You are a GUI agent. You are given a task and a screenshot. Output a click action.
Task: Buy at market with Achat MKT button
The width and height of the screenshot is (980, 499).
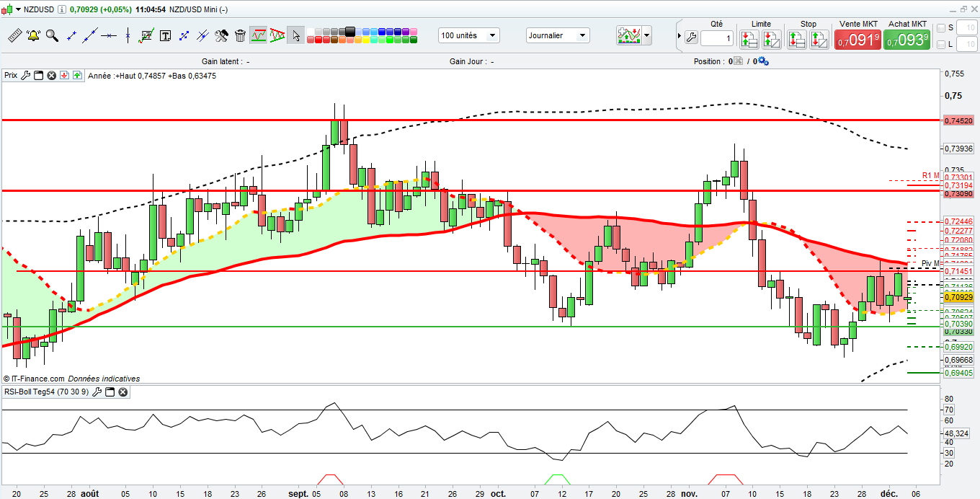click(906, 39)
